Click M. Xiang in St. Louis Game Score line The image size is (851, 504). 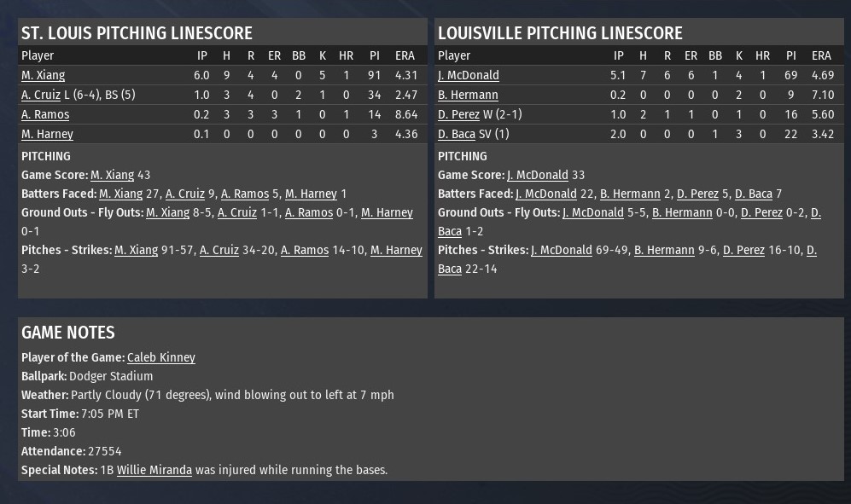tap(112, 175)
